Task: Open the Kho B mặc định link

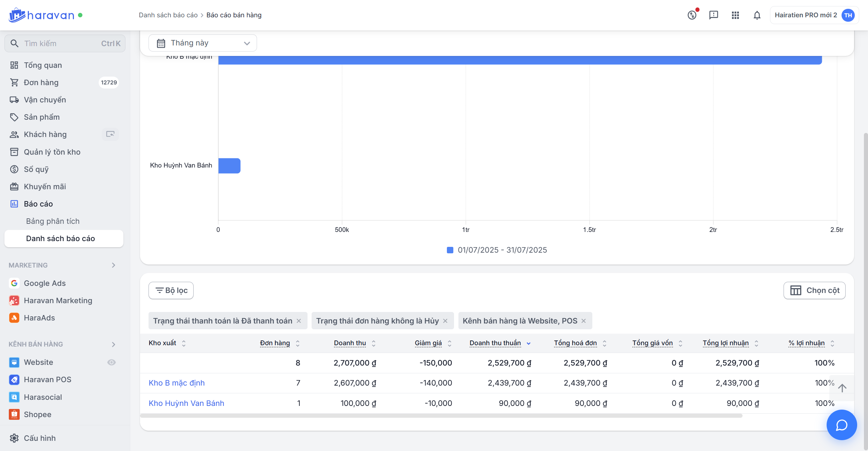Action: pos(176,383)
